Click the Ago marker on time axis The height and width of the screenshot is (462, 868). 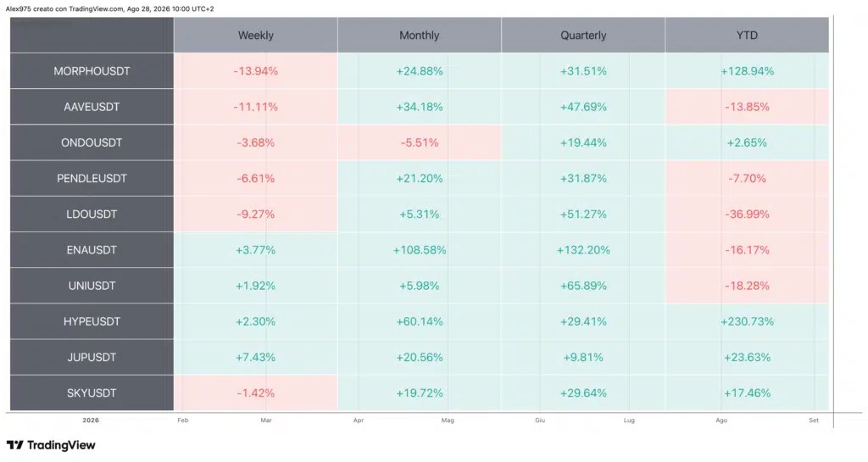point(721,420)
